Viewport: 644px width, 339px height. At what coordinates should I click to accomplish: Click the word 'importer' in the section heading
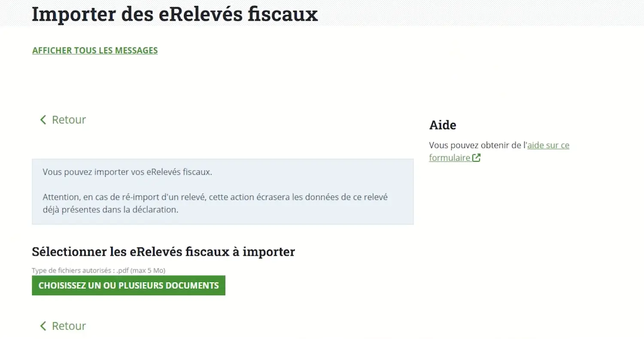269,251
